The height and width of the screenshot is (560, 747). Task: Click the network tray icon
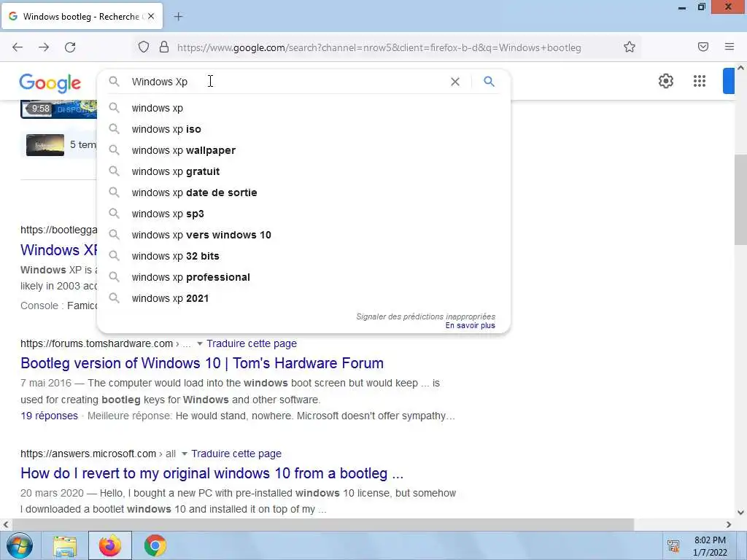click(x=673, y=546)
